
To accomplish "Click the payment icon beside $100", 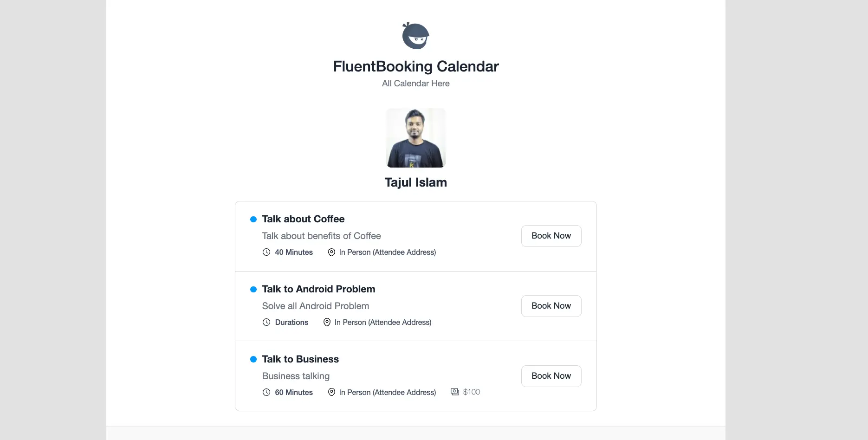I will coord(455,392).
